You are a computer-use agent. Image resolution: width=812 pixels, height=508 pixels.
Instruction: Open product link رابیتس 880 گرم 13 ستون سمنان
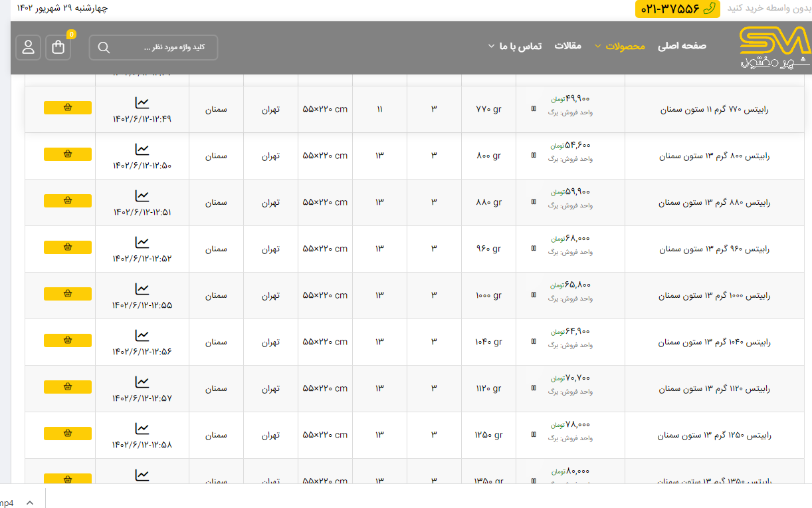(x=714, y=202)
